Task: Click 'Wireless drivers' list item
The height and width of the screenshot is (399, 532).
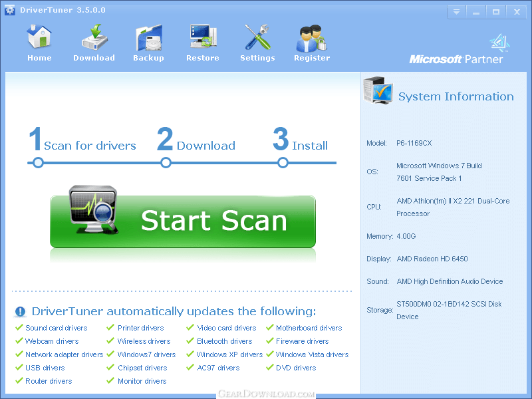Action: [144, 341]
